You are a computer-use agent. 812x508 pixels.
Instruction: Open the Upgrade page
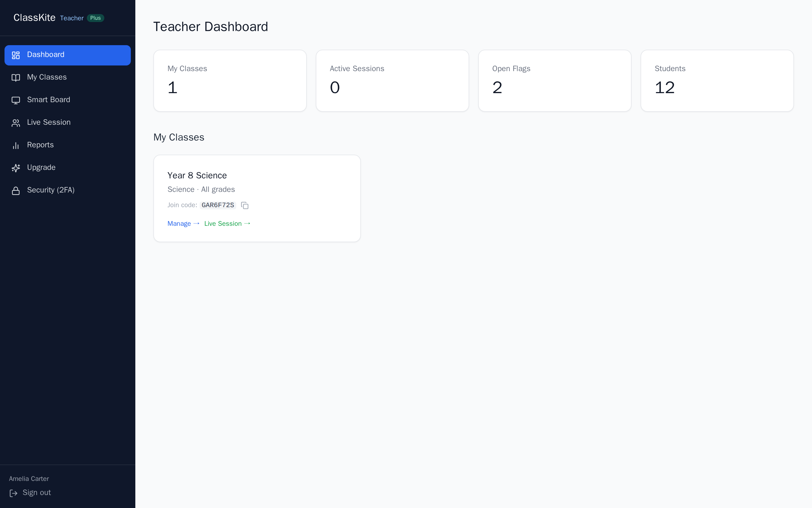coord(67,168)
